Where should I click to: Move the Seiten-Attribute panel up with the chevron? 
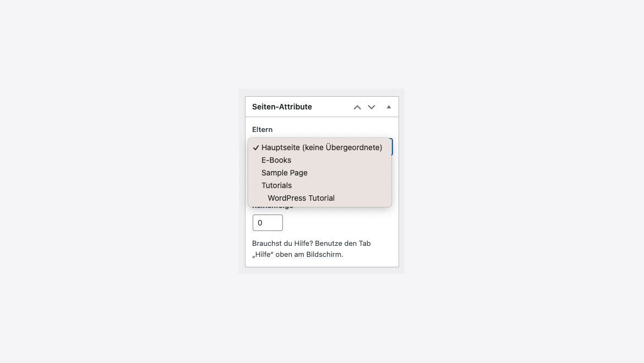[357, 107]
